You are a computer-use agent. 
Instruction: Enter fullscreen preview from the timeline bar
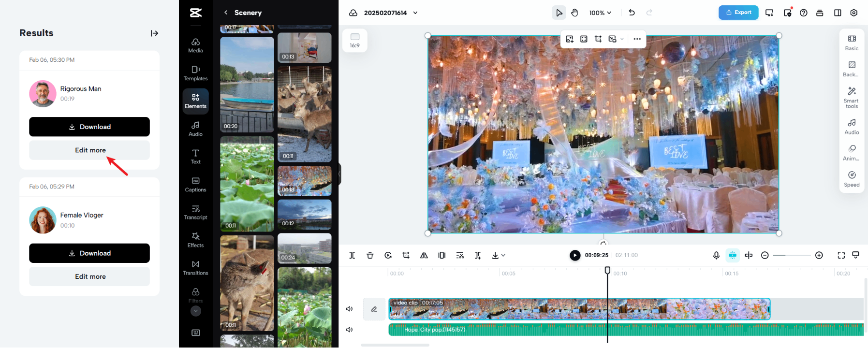click(841, 255)
